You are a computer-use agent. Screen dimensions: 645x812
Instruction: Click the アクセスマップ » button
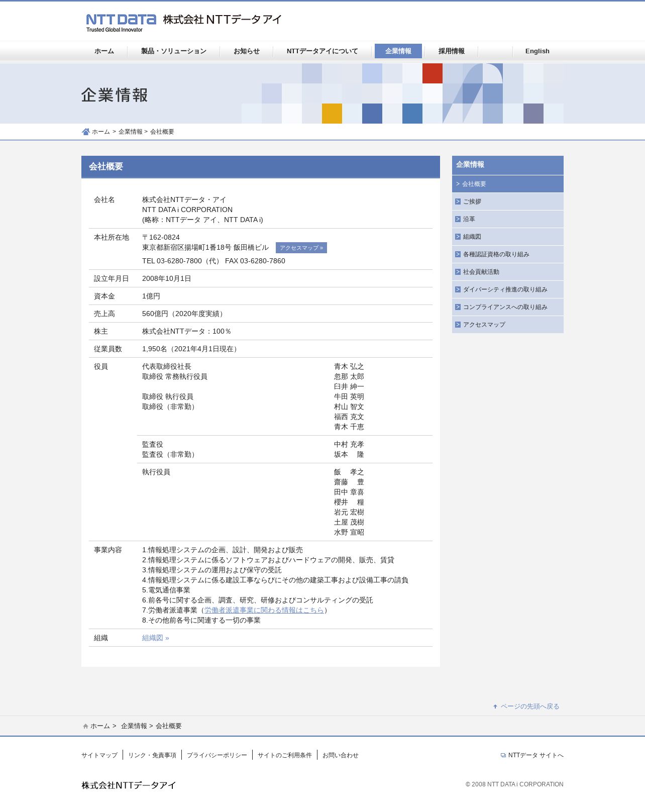click(x=301, y=248)
